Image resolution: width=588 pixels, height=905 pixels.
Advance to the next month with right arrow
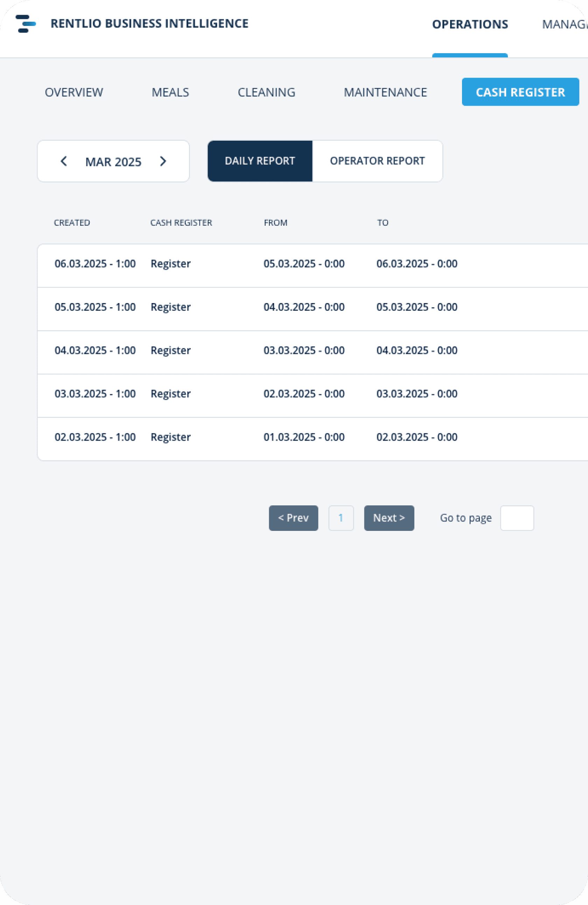[163, 161]
